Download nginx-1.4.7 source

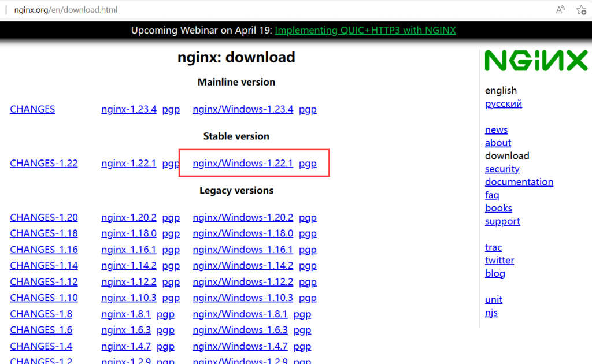point(126,346)
